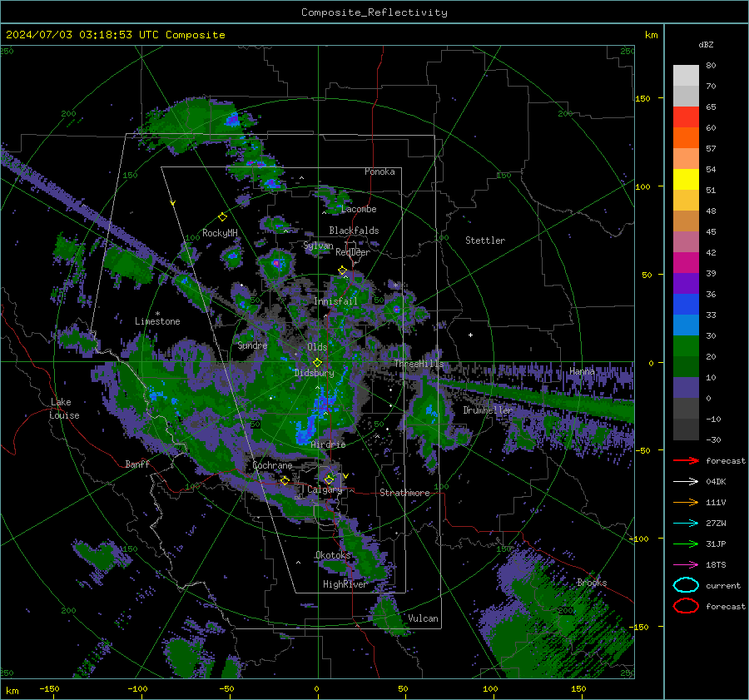Click the asterisk marker above Limestone label
749x700 pixels.
pos(157,314)
